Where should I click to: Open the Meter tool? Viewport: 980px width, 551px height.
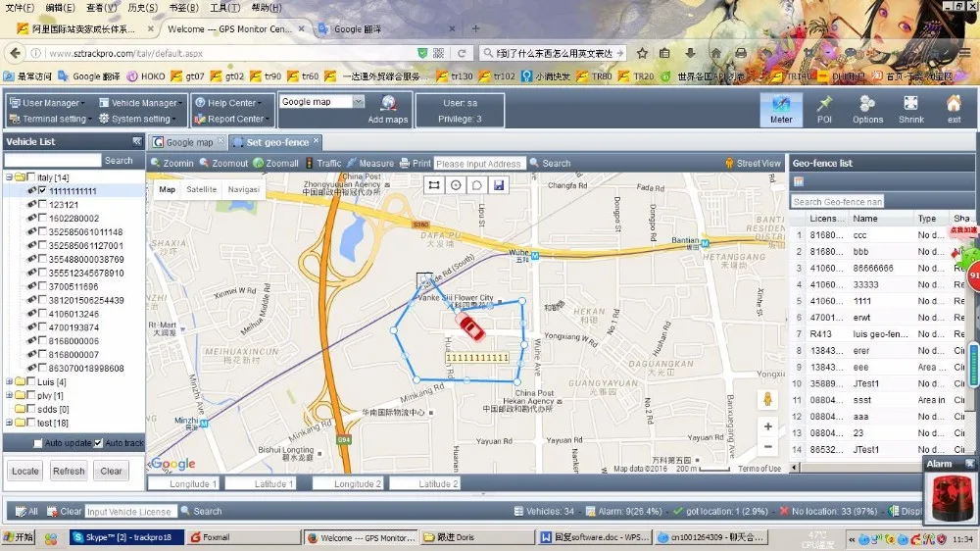781,110
